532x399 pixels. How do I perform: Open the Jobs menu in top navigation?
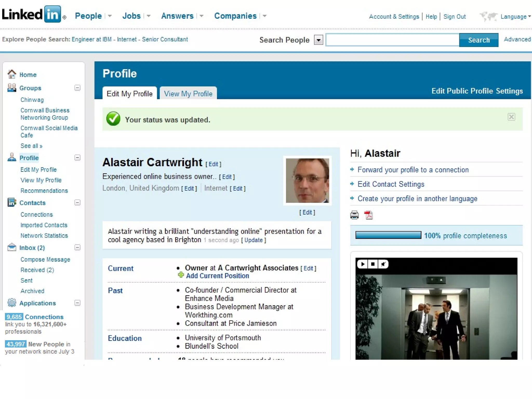click(131, 16)
